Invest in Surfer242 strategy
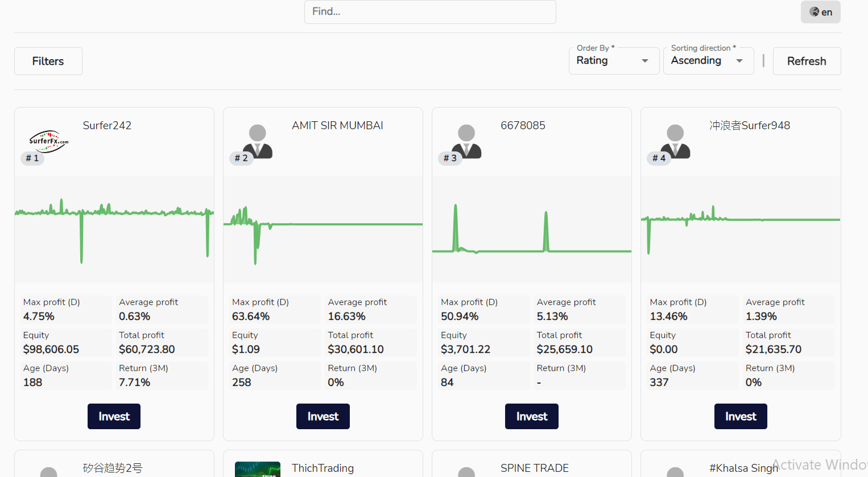The height and width of the screenshot is (477, 868). [x=114, y=416]
